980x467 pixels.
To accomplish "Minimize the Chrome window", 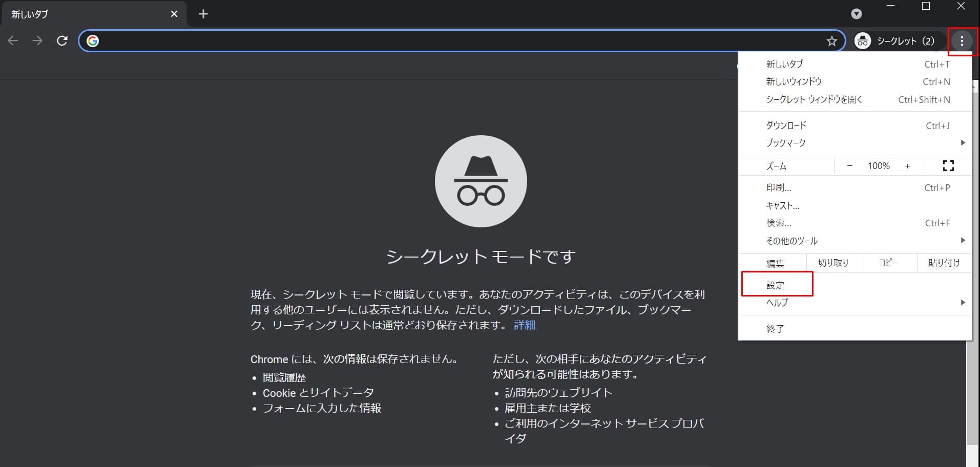I will 891,6.
